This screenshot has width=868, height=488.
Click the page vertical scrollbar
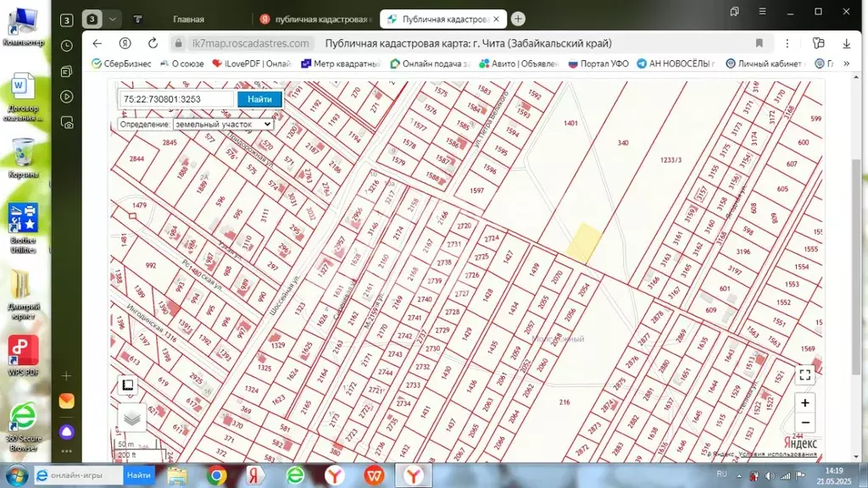pos(857,269)
